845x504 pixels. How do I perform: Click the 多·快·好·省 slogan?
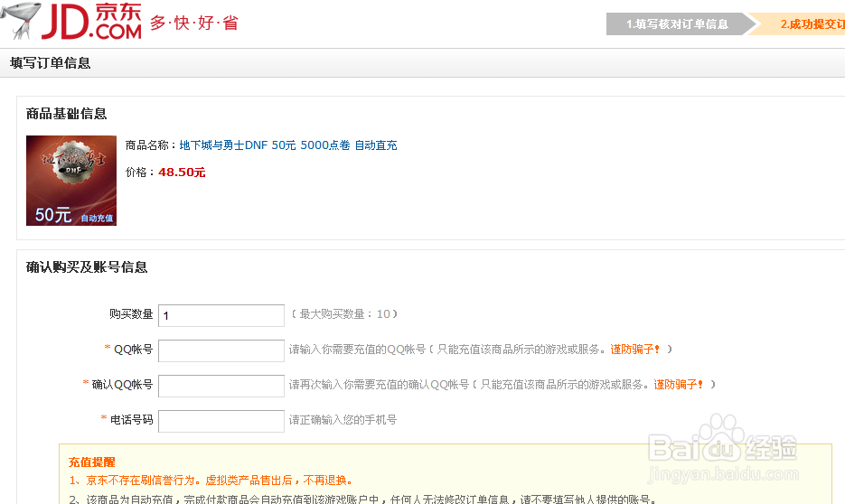[194, 23]
